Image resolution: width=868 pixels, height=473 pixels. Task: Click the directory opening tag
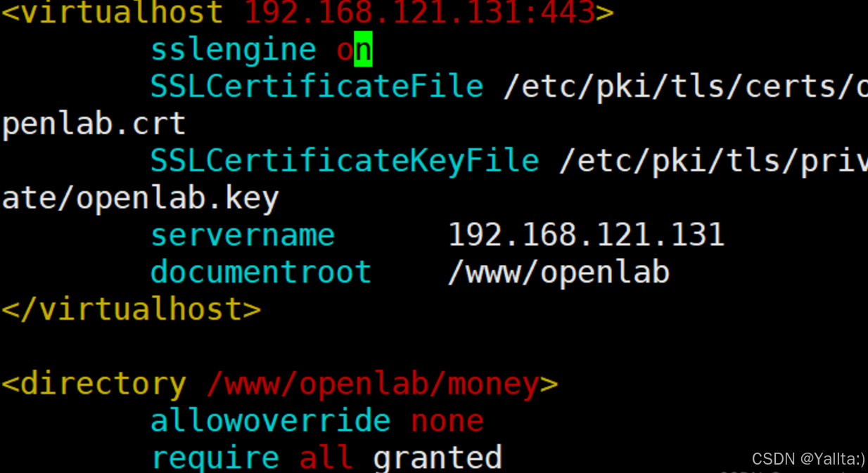tap(94, 383)
